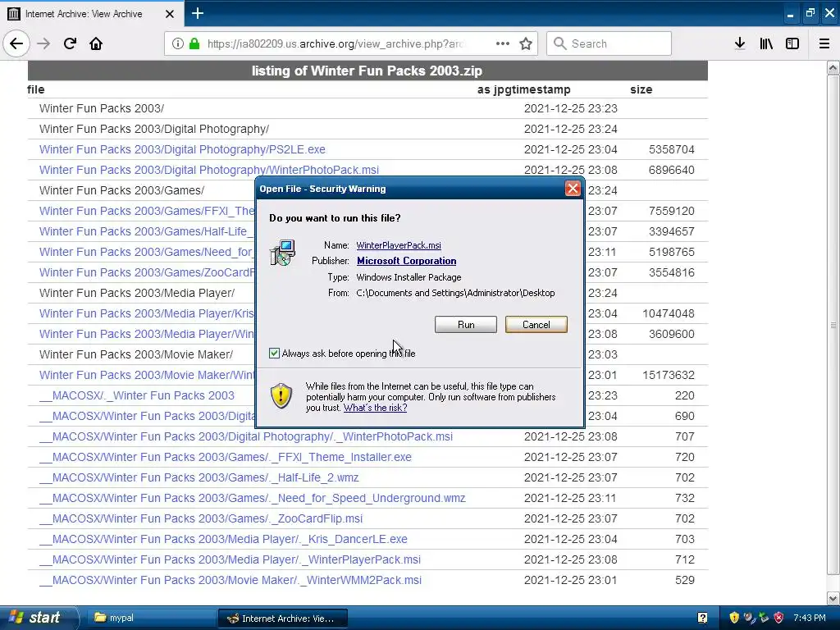Open __MACOSX/._Winter Fun Packs 2003 link
Image resolution: width=840 pixels, height=630 pixels.
click(x=137, y=395)
